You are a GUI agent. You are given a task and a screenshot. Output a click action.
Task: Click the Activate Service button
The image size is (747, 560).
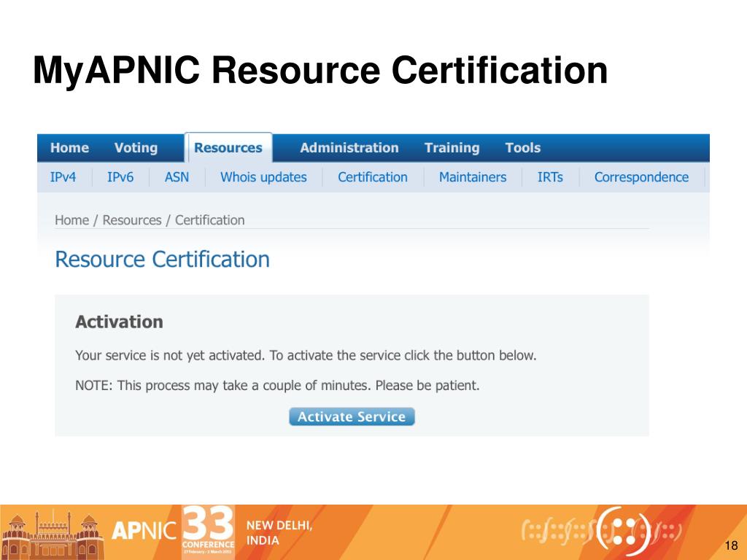point(352,416)
